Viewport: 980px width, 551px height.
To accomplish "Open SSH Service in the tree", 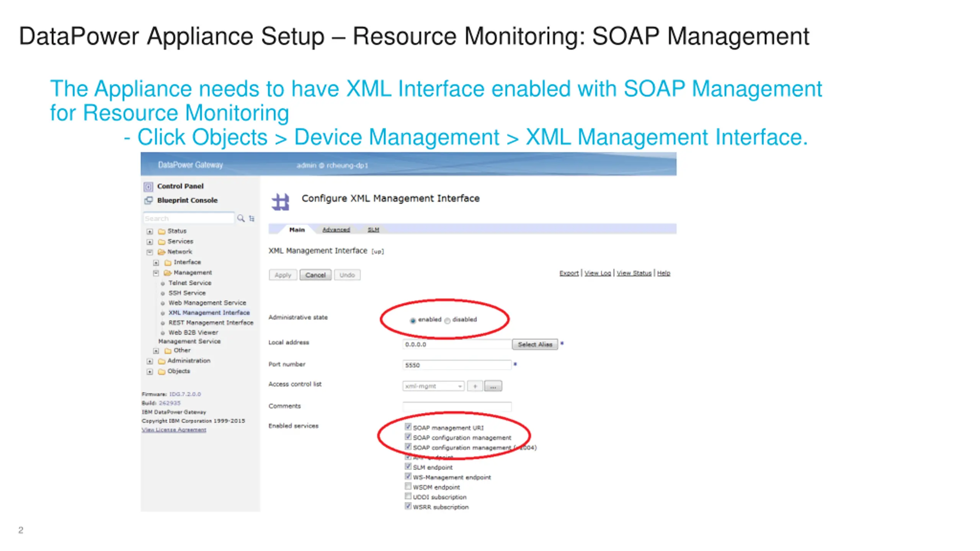I will tap(187, 293).
